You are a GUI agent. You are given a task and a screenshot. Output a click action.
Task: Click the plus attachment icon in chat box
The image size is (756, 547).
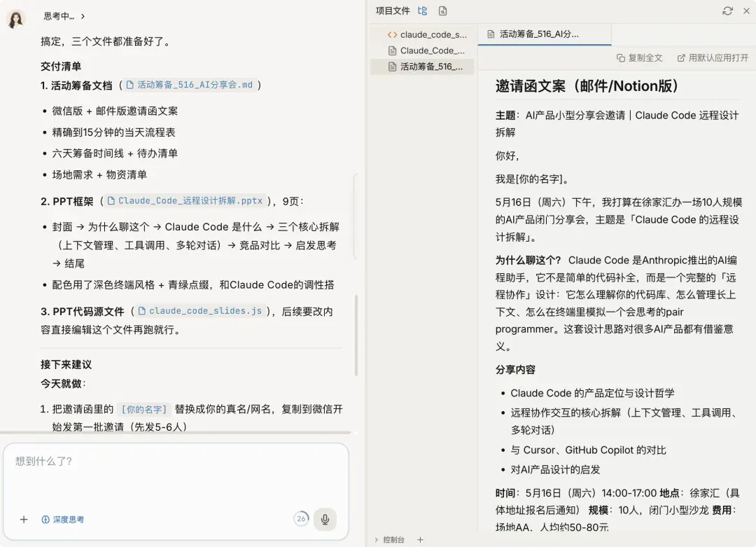coord(24,520)
